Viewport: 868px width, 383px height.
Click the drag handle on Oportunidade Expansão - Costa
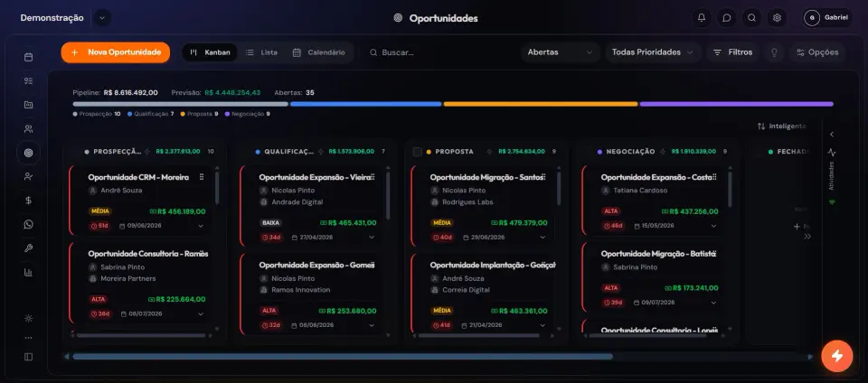pos(714,177)
